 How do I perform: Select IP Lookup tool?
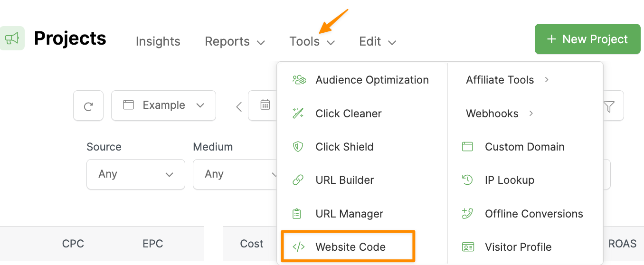coord(509,180)
